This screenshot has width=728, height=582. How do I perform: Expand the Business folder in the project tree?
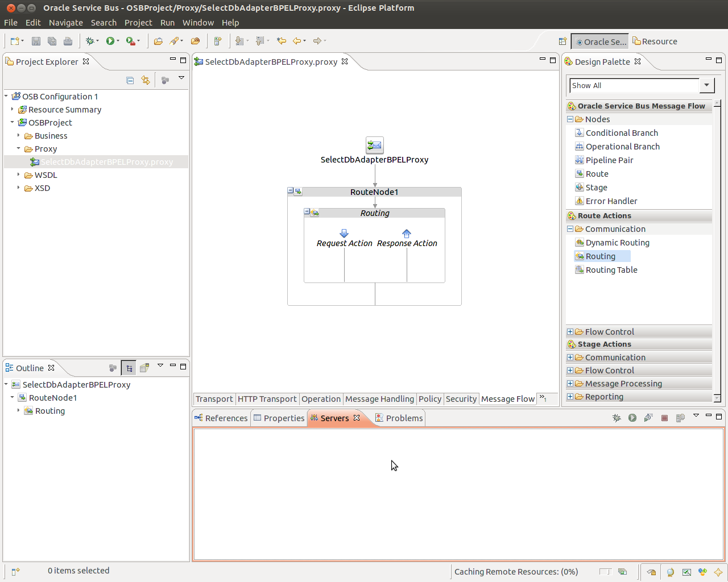coord(19,136)
